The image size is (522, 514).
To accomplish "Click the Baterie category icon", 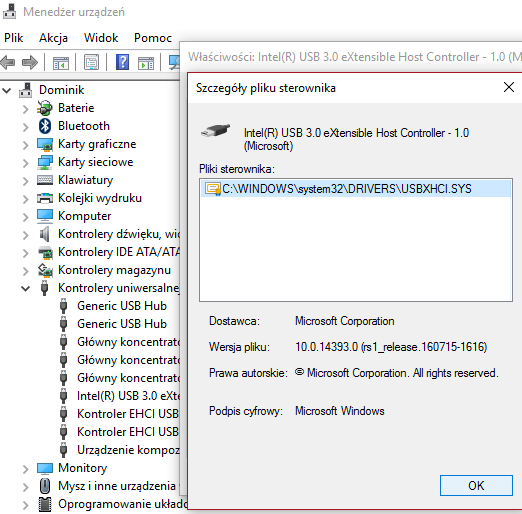I will click(x=45, y=108).
